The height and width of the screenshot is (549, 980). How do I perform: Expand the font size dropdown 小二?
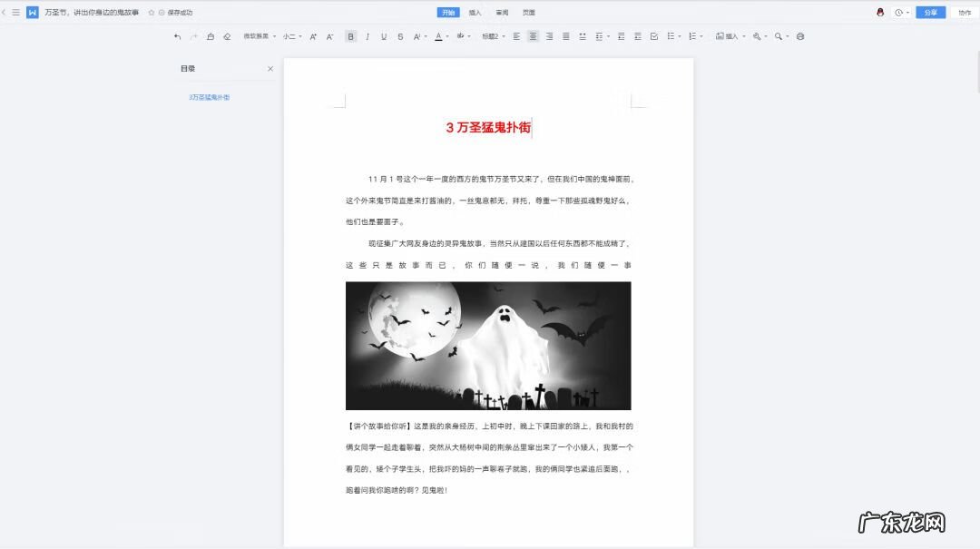coord(290,36)
